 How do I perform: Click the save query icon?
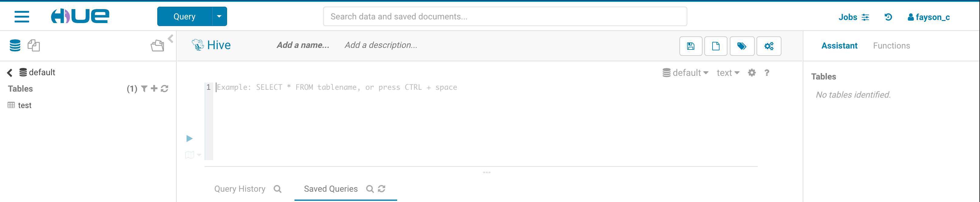click(690, 46)
